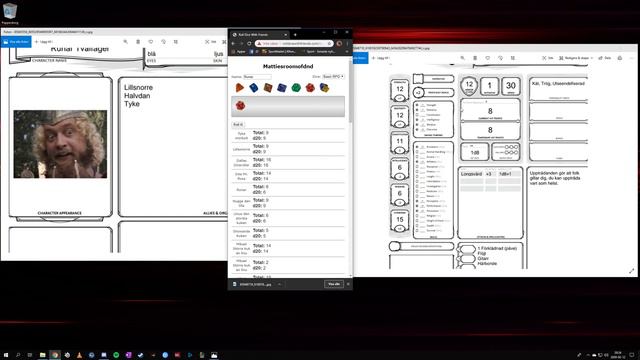Image resolution: width=640 pixels, height=360 pixels.
Task: Click Lägg till in the left Photos window
Action: pyautogui.click(x=44, y=42)
